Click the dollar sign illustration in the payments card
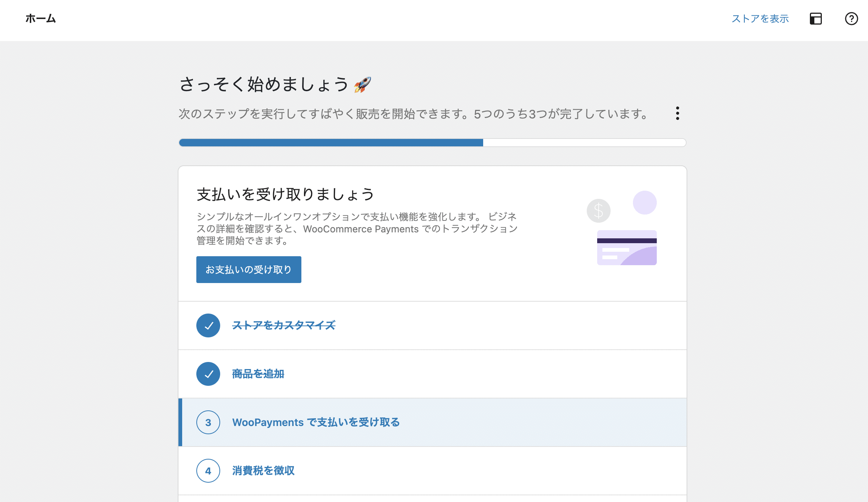Screen dimensions: 868x502 598,211
